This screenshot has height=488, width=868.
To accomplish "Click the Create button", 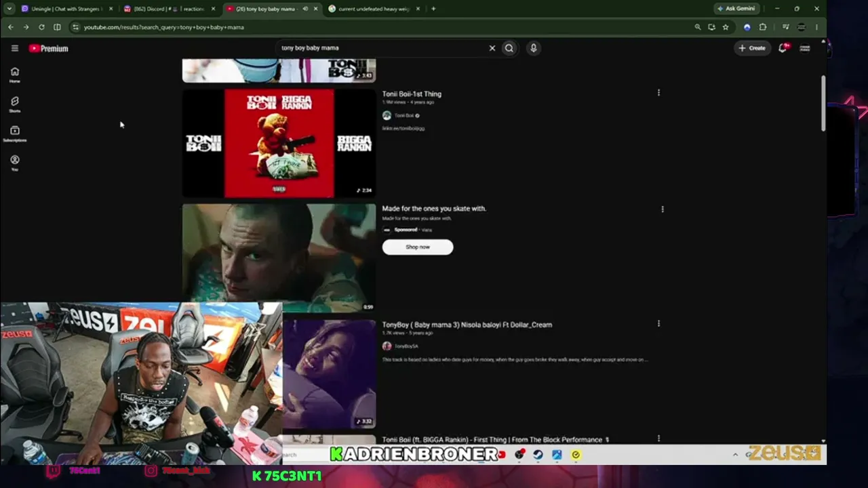I will 752,48.
